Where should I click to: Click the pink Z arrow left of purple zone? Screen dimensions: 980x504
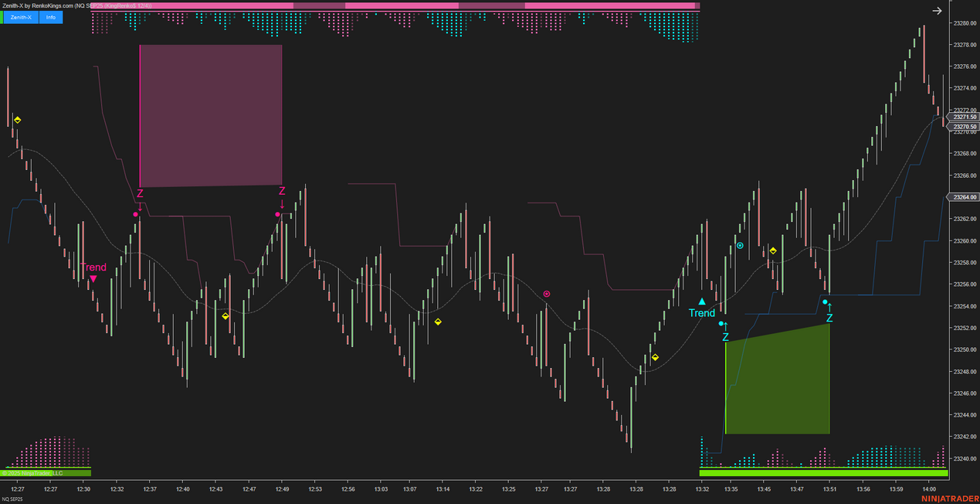pos(140,198)
